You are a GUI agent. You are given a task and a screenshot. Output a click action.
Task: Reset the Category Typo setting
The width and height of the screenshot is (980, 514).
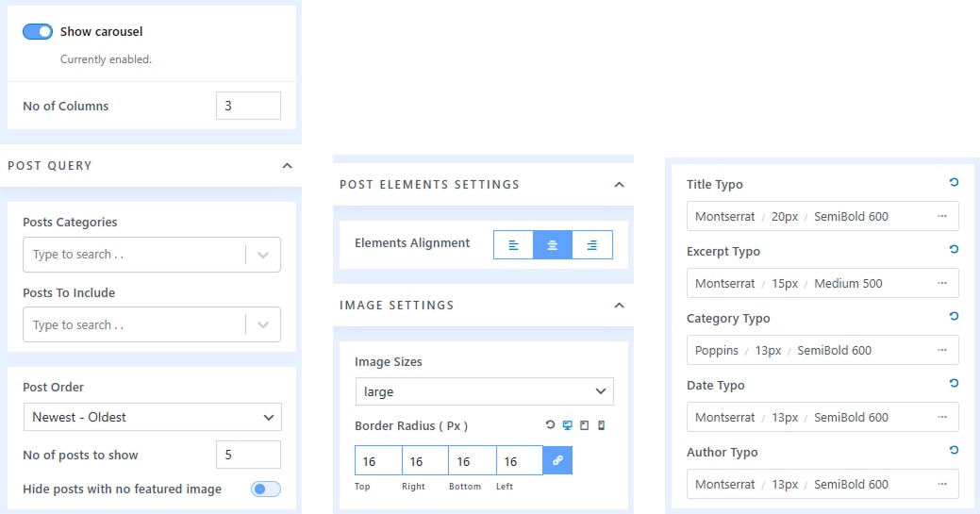(x=954, y=317)
